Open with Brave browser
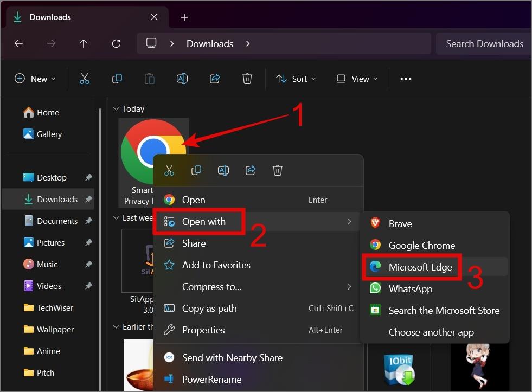532x392 pixels. point(434,224)
